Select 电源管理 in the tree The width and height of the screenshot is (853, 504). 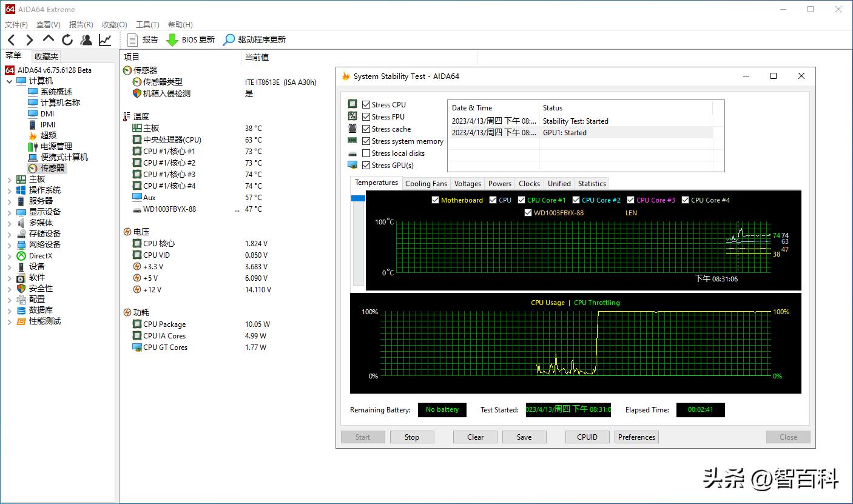pyautogui.click(x=56, y=146)
